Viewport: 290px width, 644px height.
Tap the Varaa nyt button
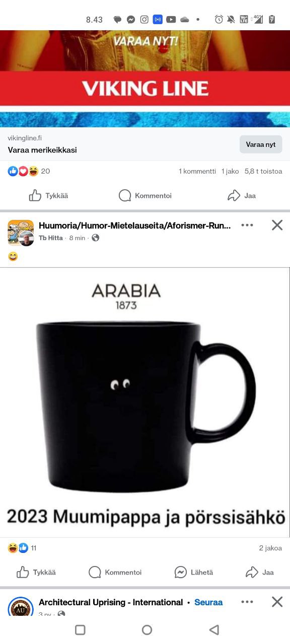point(261,144)
